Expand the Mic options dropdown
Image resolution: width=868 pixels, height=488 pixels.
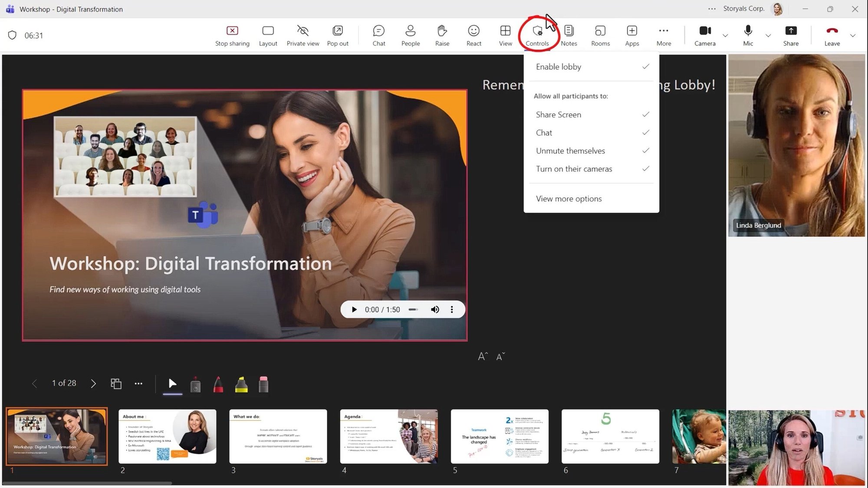click(768, 36)
